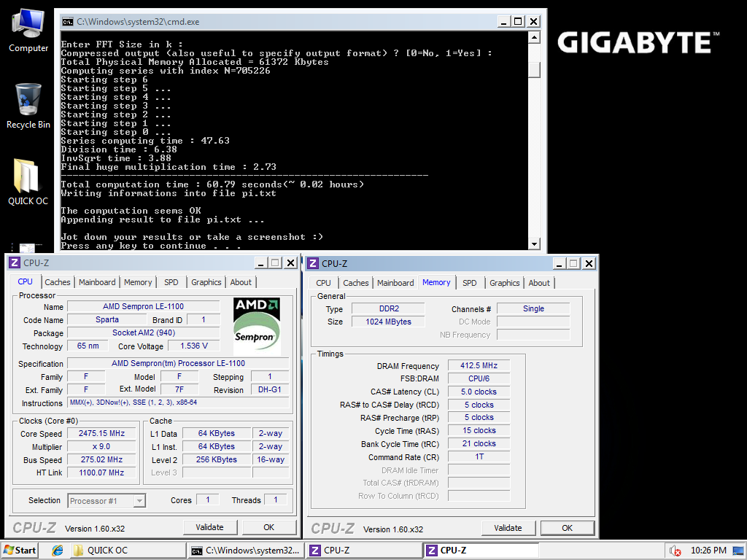Open About tab in right CPU-Z window
Viewport: 747px width, 560px height.
[539, 283]
